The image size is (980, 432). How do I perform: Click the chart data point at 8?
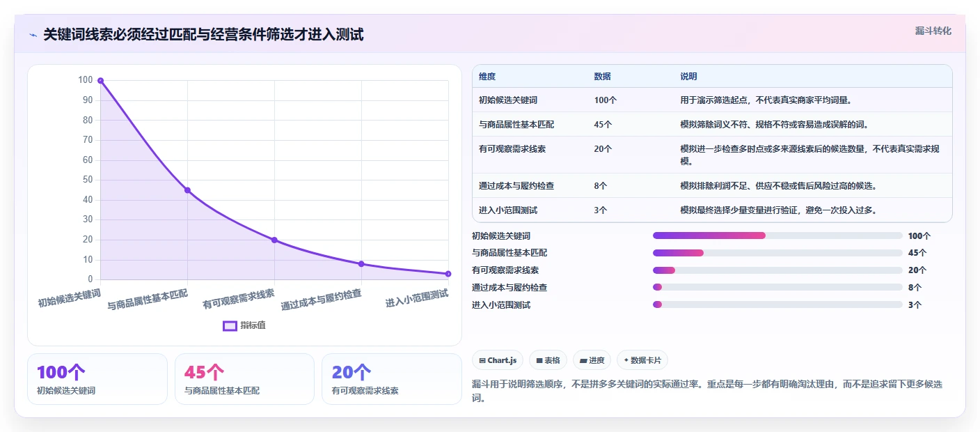pyautogui.click(x=361, y=264)
